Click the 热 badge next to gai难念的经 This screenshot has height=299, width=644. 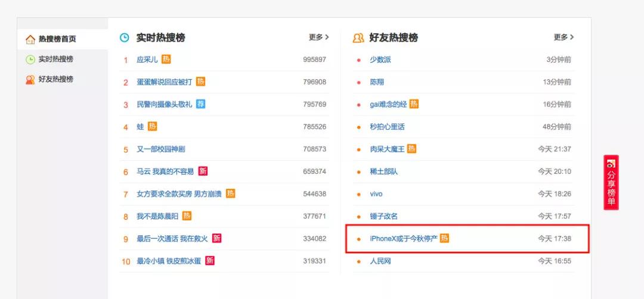(x=414, y=104)
